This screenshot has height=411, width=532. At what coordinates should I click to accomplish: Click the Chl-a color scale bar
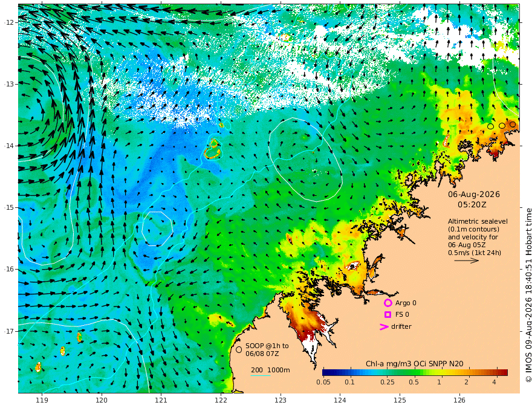415,372
